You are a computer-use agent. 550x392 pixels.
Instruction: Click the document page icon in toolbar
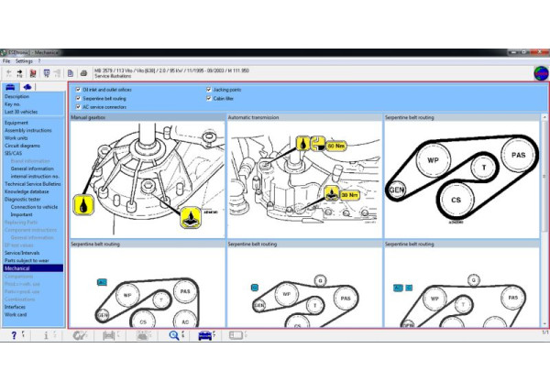coord(70,72)
